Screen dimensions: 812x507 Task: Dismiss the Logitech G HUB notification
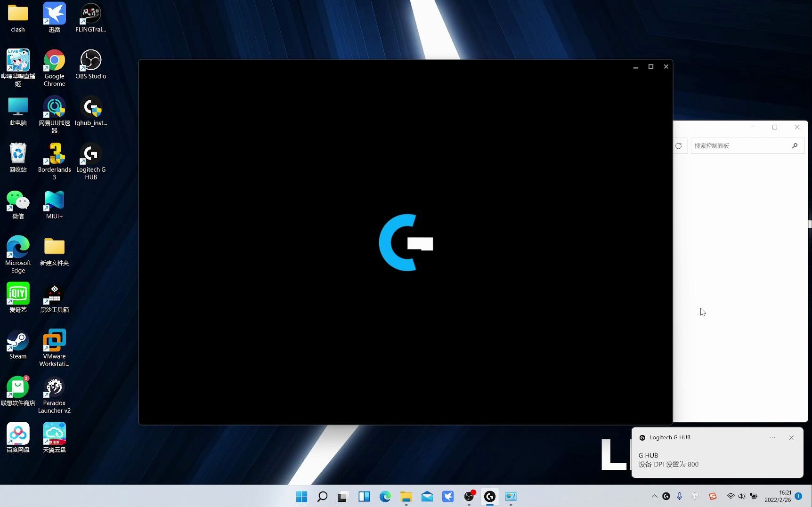click(x=791, y=438)
